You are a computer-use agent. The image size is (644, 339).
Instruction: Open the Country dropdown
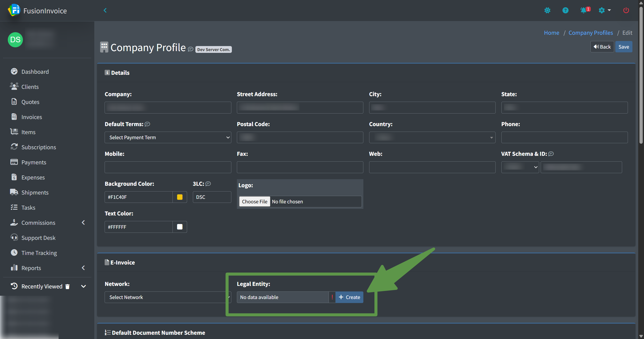click(x=432, y=137)
